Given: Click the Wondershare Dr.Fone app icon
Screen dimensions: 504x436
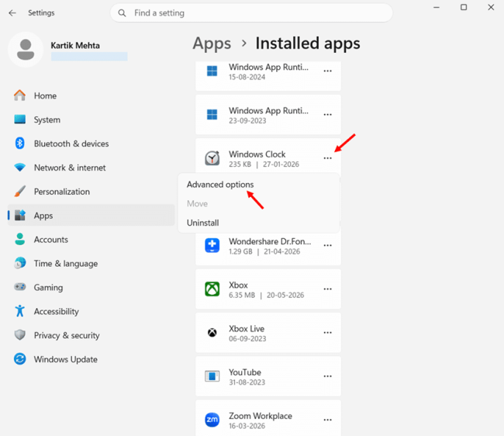Looking at the screenshot, I should [x=212, y=245].
